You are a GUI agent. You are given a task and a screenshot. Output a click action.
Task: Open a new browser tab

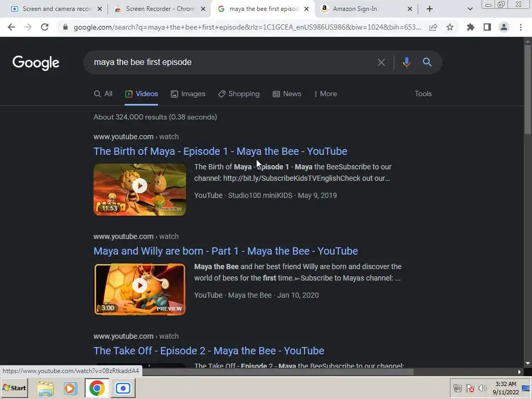430,9
